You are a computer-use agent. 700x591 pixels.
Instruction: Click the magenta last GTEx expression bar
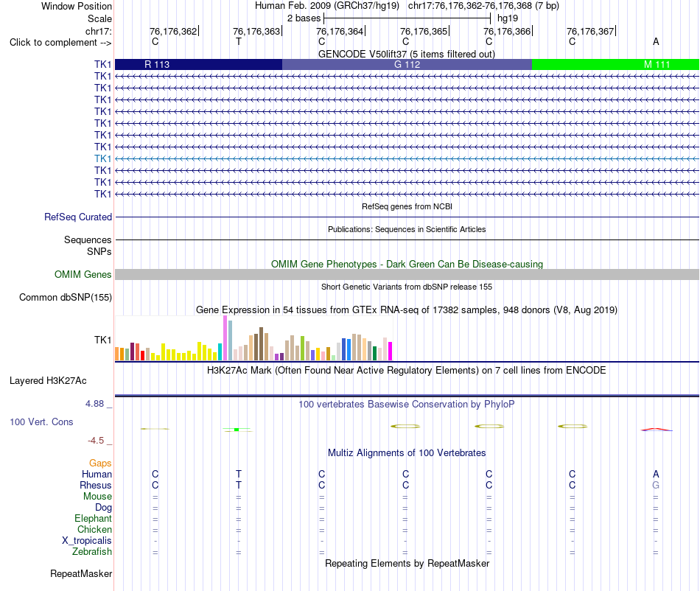(x=391, y=352)
